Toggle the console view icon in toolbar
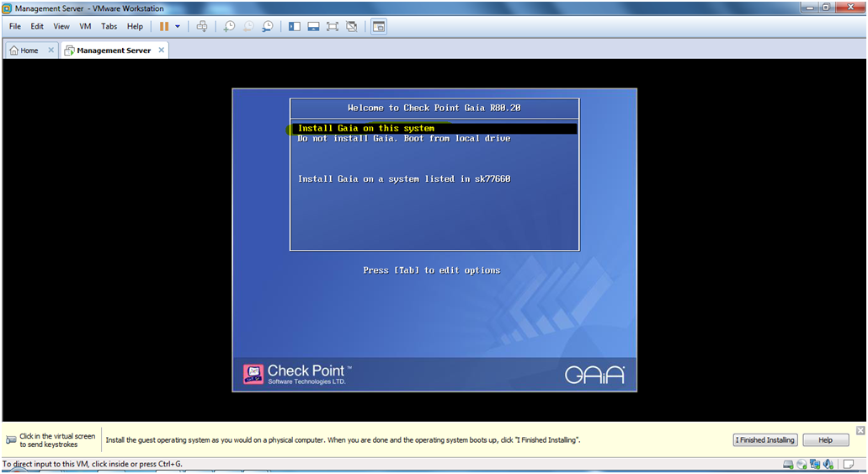The image size is (868, 474). click(379, 27)
